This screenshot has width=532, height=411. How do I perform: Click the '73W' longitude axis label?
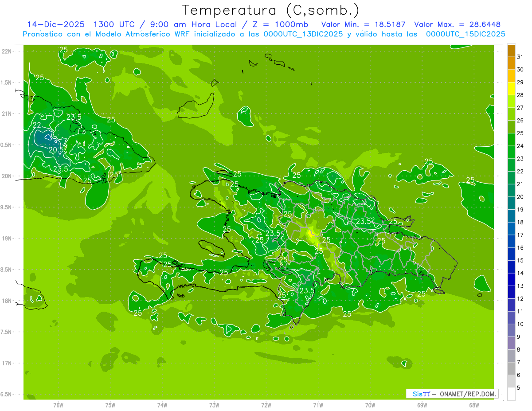pyautogui.click(x=214, y=405)
